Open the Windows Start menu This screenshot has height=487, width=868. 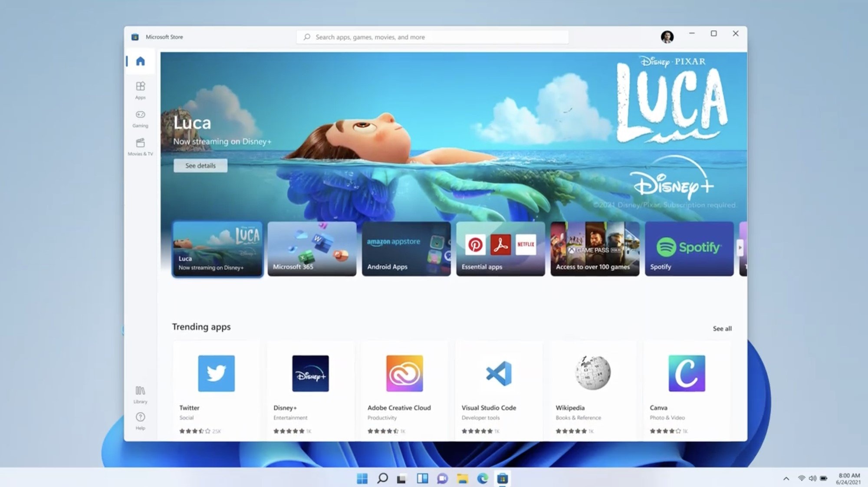[x=362, y=478]
